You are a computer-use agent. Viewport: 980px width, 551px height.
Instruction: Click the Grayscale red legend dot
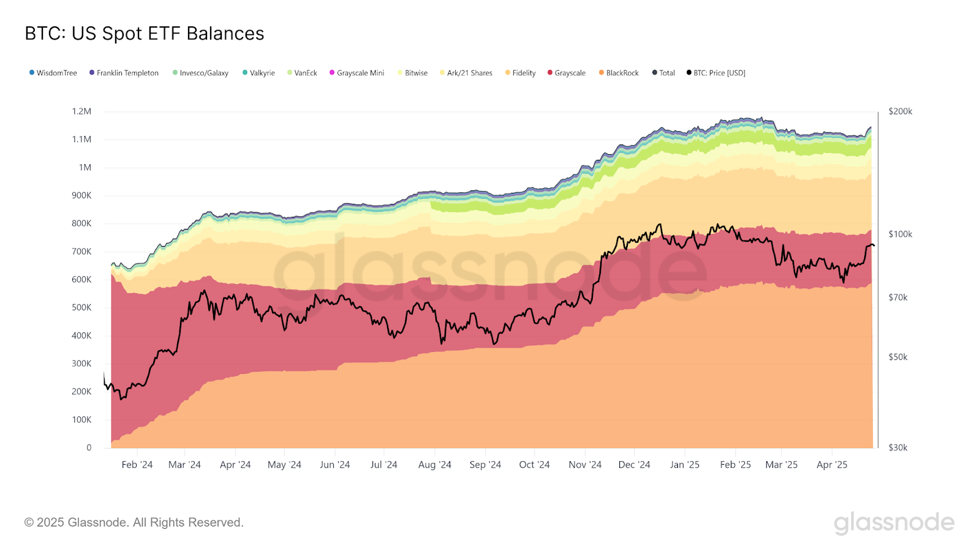coord(550,72)
